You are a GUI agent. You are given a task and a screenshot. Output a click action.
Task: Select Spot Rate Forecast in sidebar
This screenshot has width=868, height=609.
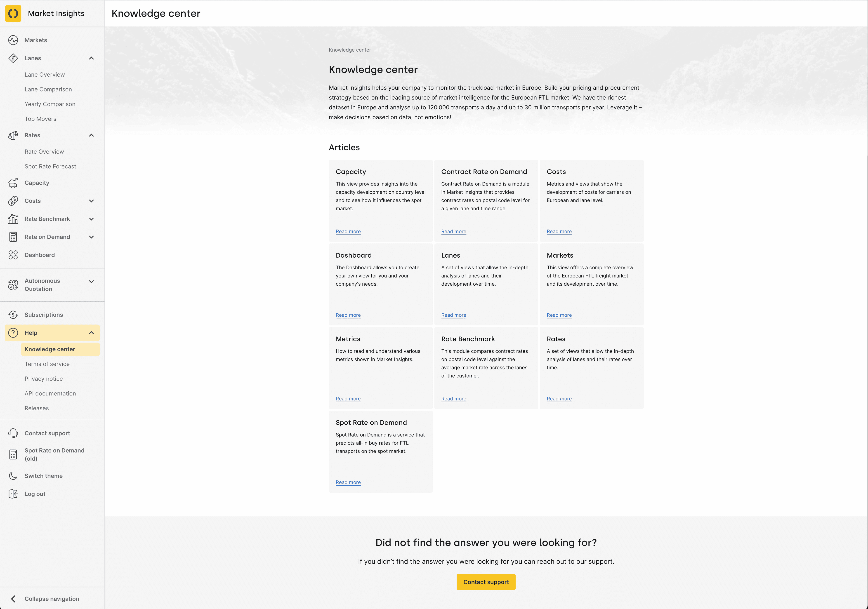coord(50,167)
